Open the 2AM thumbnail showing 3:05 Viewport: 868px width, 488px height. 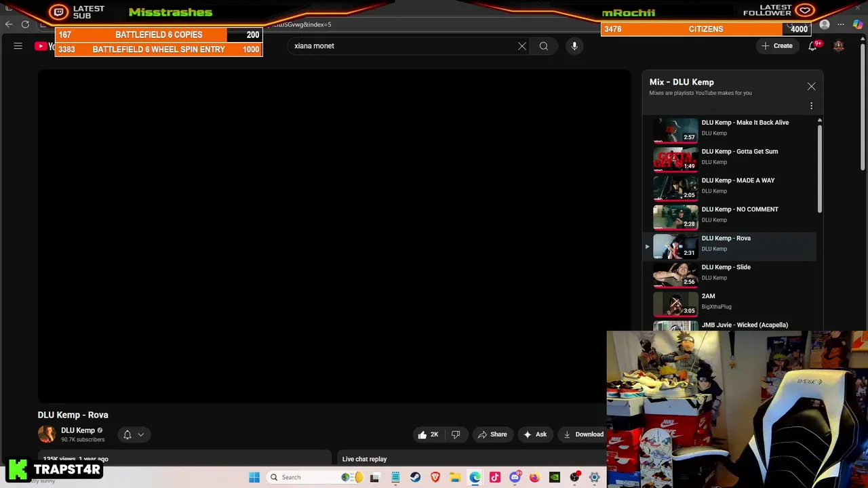tap(675, 304)
